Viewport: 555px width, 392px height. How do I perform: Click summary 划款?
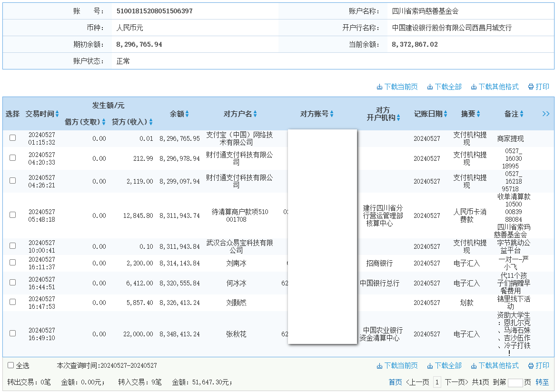[x=466, y=303]
